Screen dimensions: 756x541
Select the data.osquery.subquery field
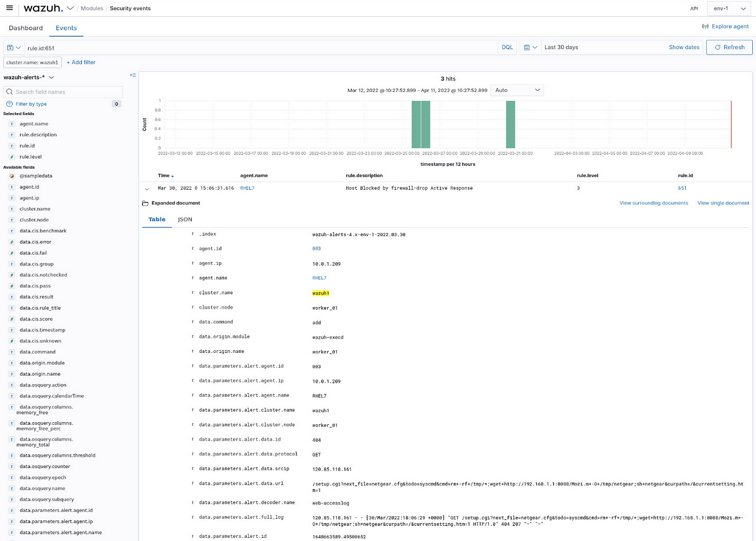[x=46, y=499]
